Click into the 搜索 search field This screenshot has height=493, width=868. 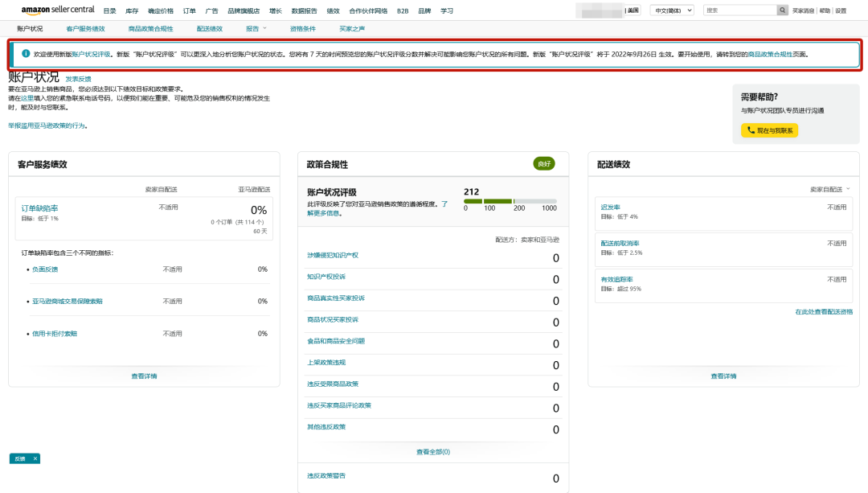tap(740, 10)
